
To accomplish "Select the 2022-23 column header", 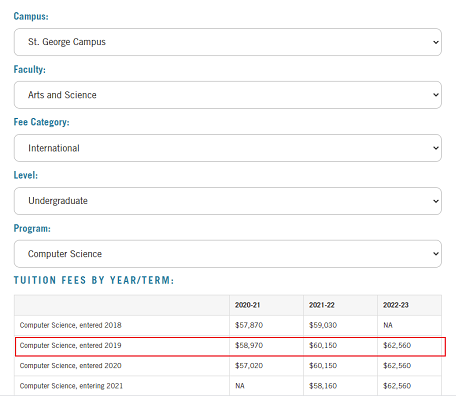I will tap(395, 305).
